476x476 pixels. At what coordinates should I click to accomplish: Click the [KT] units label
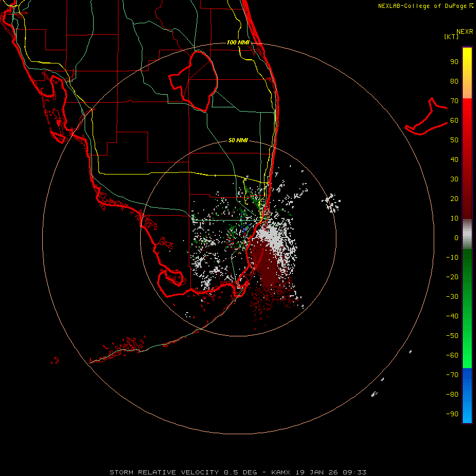pos(452,36)
